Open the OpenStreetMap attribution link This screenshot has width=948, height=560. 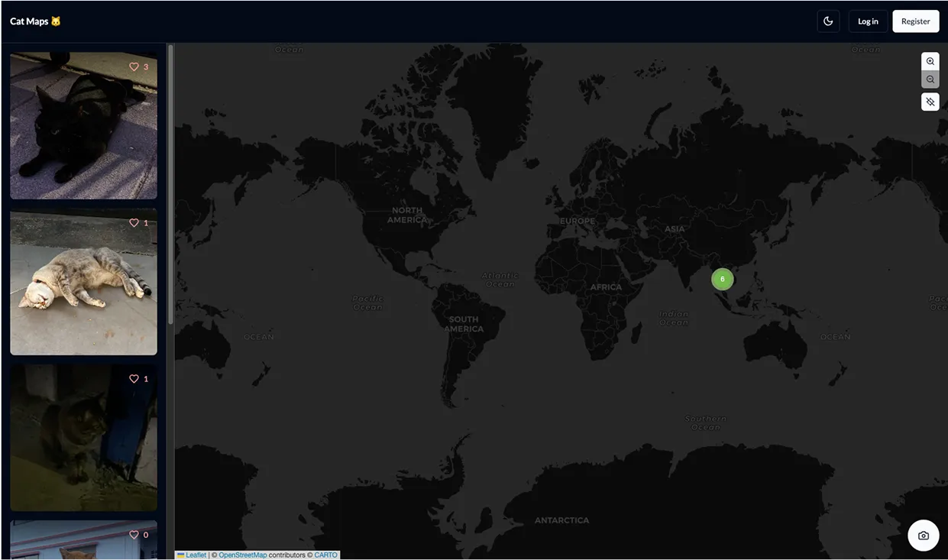[242, 555]
